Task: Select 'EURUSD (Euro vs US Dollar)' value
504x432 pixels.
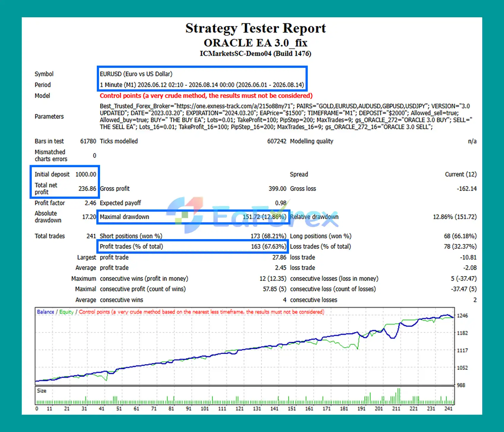Action: coord(136,74)
